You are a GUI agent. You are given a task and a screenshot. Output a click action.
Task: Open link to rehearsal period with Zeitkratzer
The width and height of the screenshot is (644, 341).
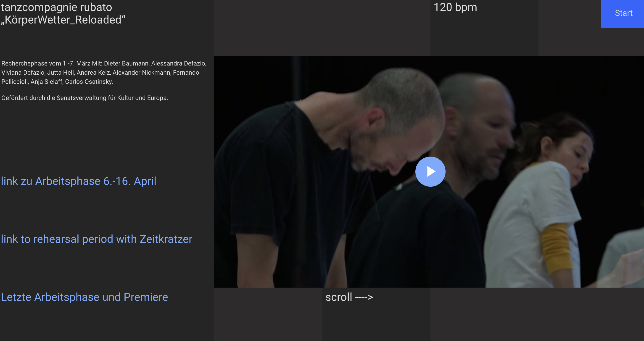97,239
